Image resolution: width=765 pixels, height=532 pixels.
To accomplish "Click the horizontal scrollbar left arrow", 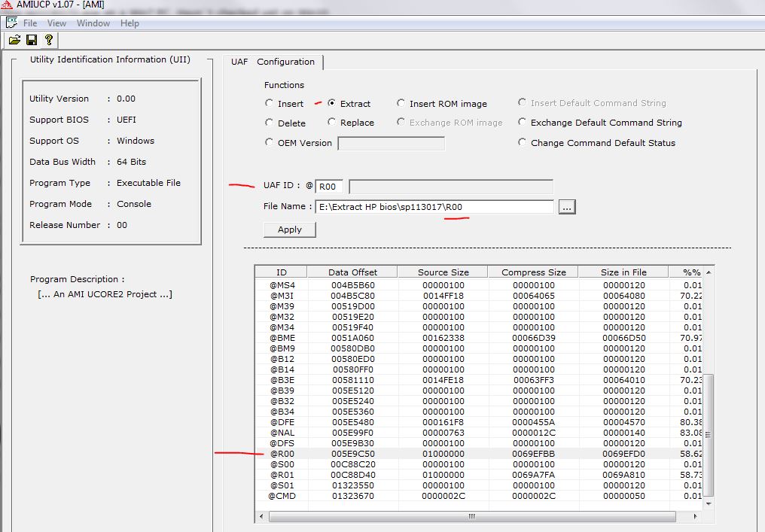I will (x=261, y=516).
